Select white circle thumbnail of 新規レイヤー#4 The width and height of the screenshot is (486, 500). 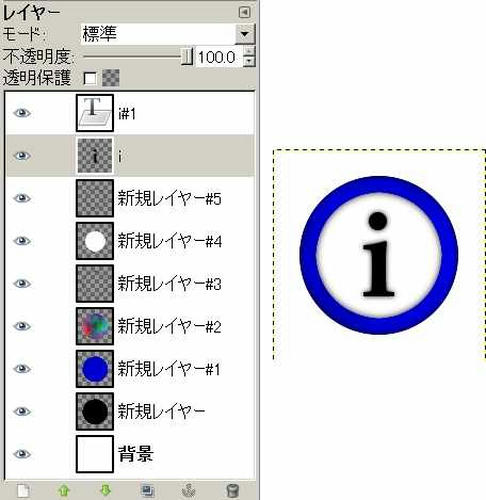coord(95,241)
